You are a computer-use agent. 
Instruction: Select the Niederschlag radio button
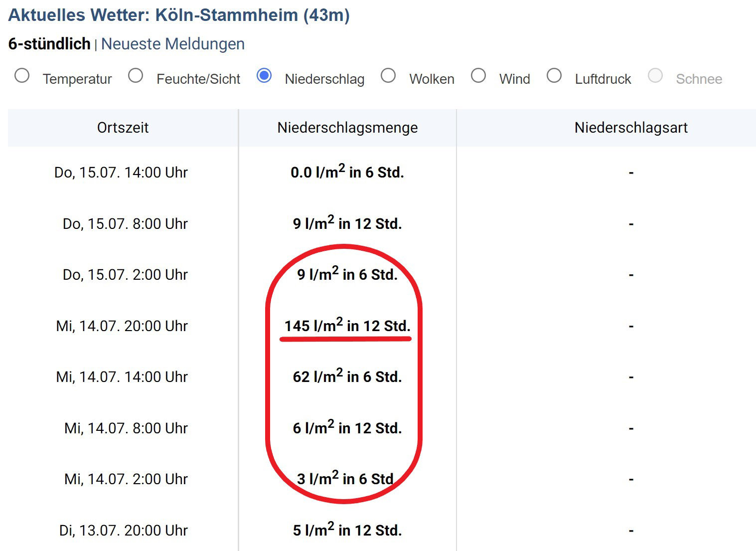coord(264,76)
